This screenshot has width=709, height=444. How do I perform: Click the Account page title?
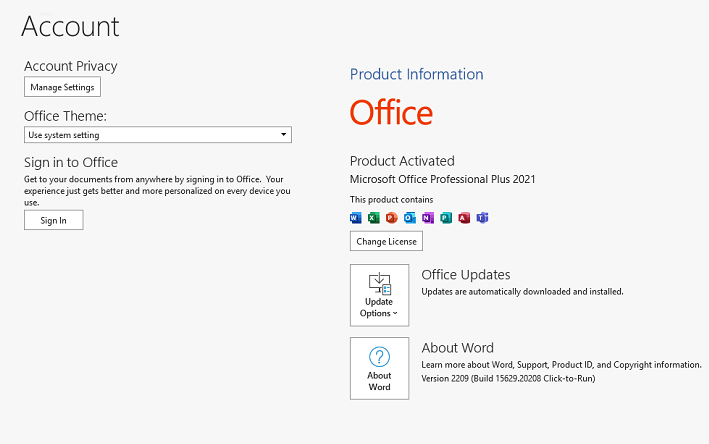coord(70,26)
